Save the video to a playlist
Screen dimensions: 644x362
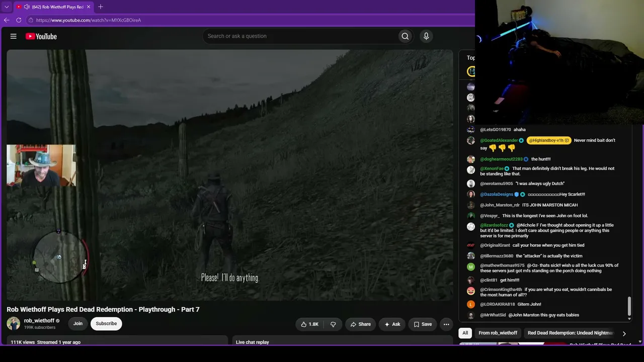[423, 324]
